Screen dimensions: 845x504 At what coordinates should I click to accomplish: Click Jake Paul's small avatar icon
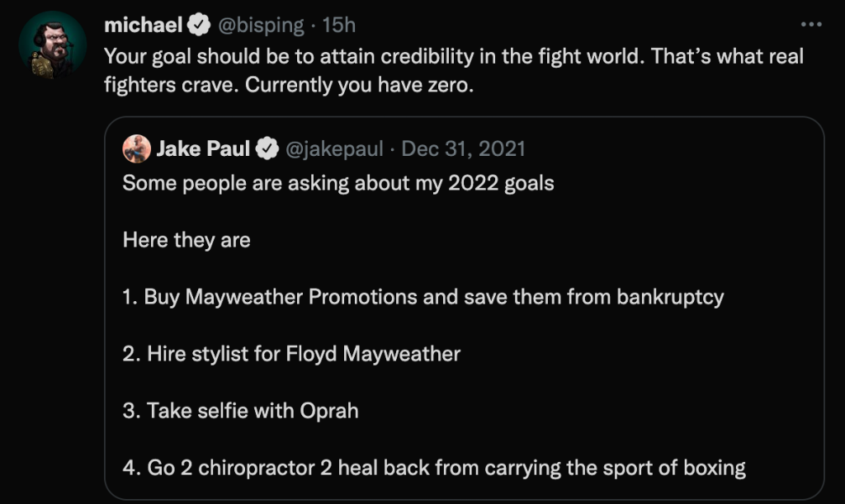(x=136, y=149)
